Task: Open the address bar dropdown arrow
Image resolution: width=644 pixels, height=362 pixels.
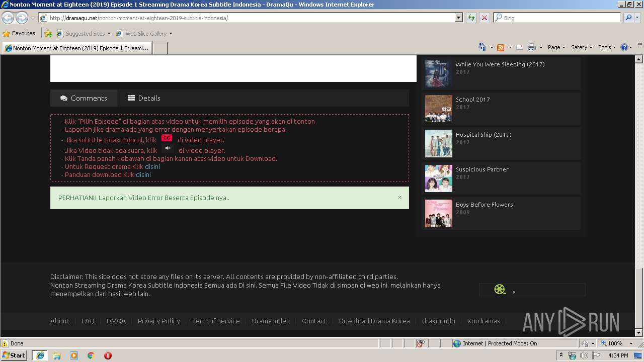Action: pos(458,18)
